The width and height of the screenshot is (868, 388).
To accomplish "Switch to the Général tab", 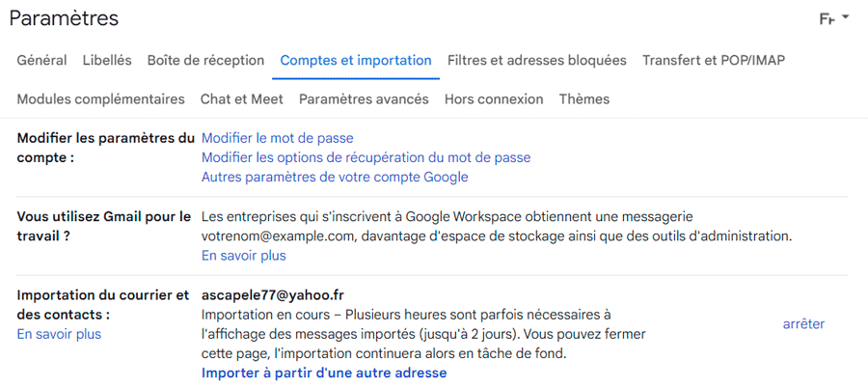I will pyautogui.click(x=42, y=61).
